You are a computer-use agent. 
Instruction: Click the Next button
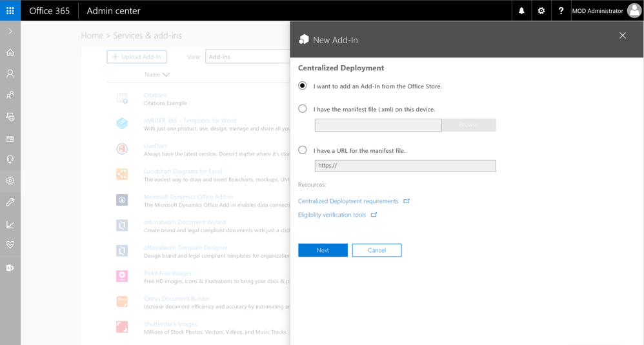point(323,250)
